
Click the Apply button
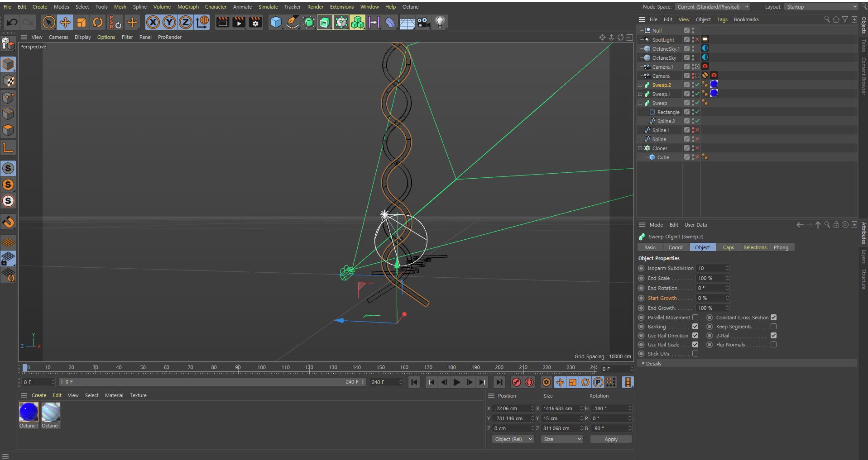coord(611,439)
